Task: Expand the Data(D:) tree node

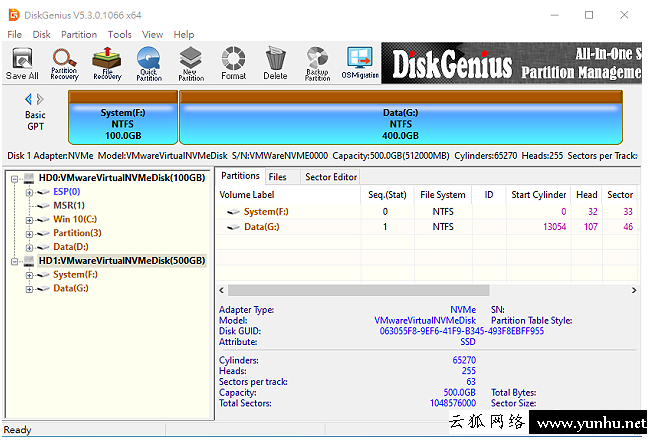Action: (x=29, y=248)
